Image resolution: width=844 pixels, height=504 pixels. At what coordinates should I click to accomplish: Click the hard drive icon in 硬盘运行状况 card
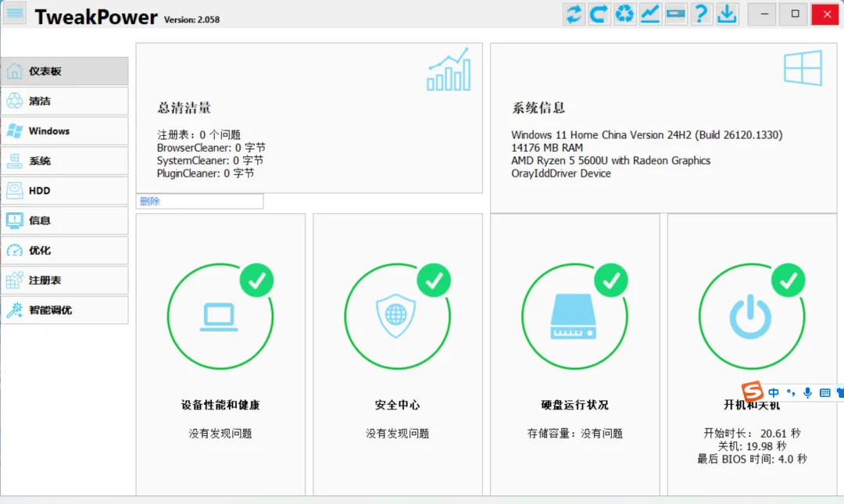574,316
